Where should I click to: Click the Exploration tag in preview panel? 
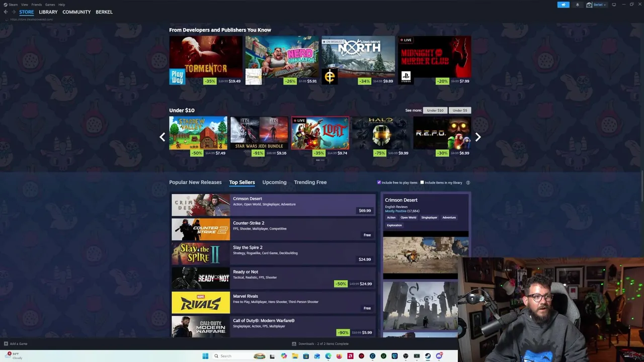[x=394, y=225]
